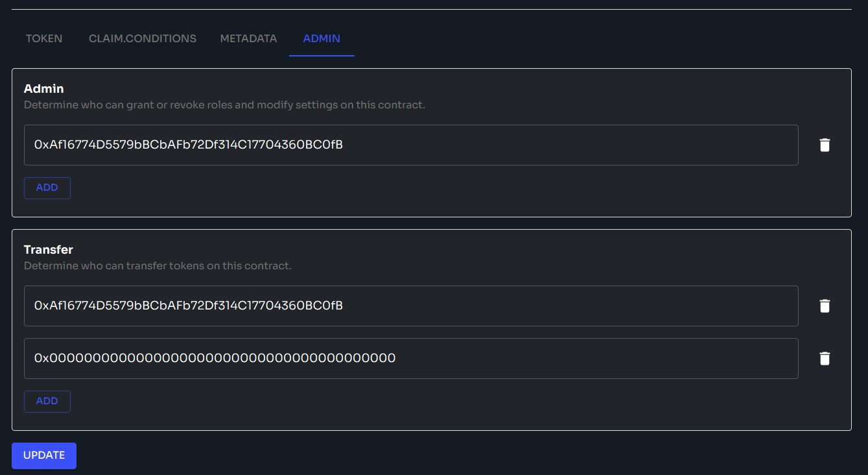Click the Transfer section heading
The image size is (868, 475).
pos(49,250)
